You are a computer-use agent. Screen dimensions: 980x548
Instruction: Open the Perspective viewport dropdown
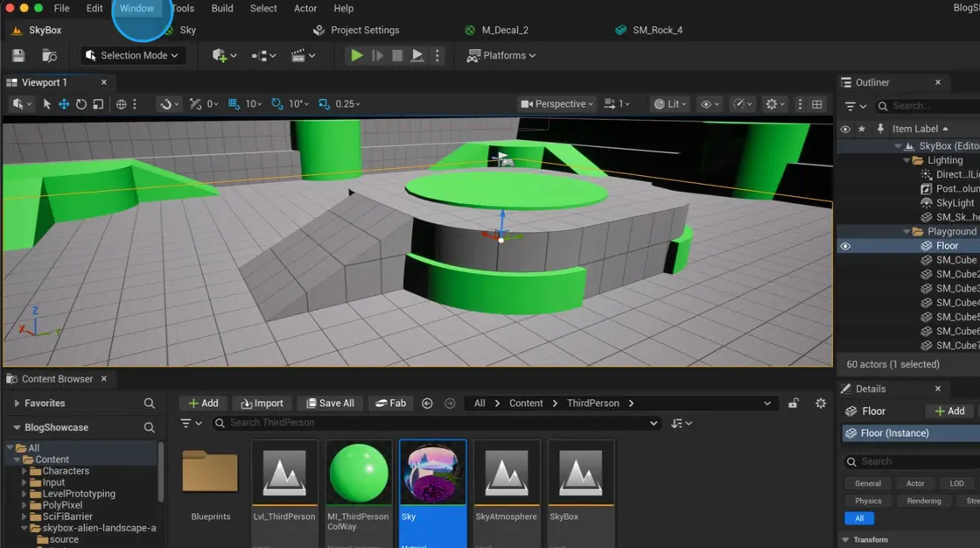click(x=556, y=104)
